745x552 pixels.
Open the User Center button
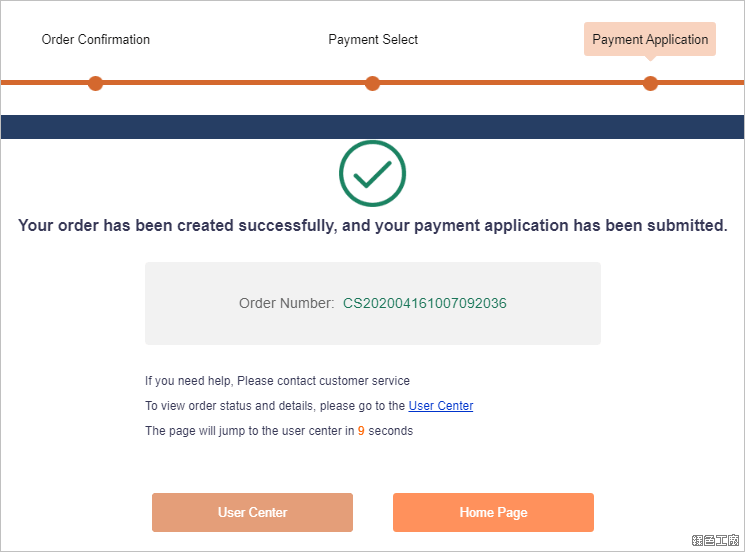click(252, 512)
